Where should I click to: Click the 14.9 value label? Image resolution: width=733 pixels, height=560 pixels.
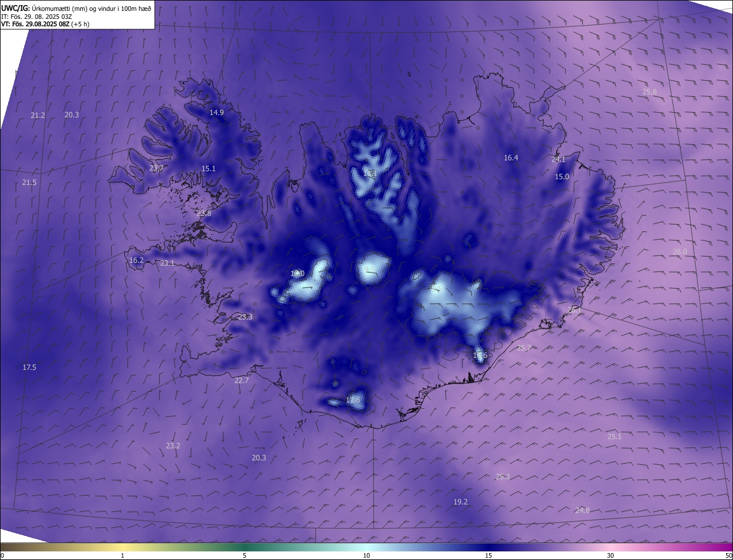216,112
